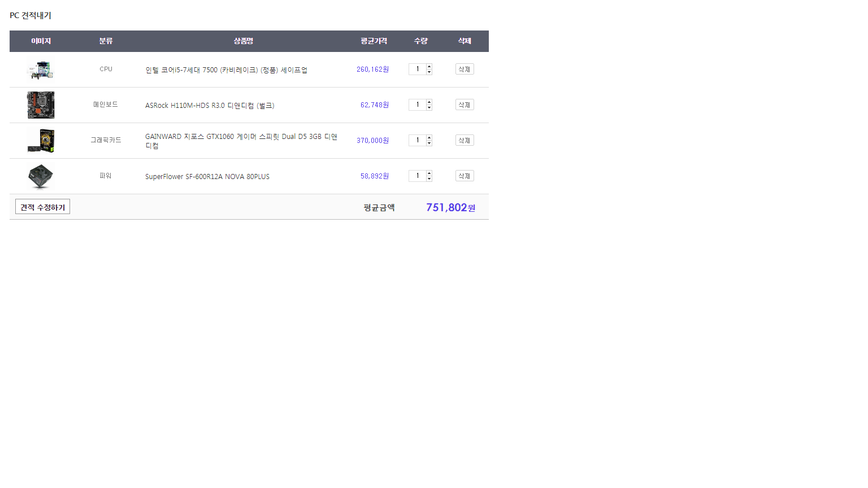Click the 삭제 column header
Screen dimensions: 868x488
(x=465, y=41)
